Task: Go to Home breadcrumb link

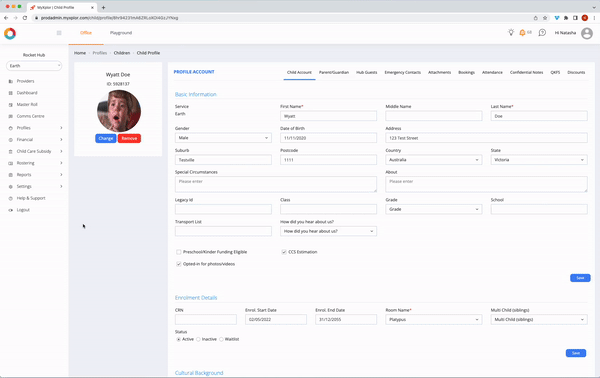Action: [x=80, y=53]
